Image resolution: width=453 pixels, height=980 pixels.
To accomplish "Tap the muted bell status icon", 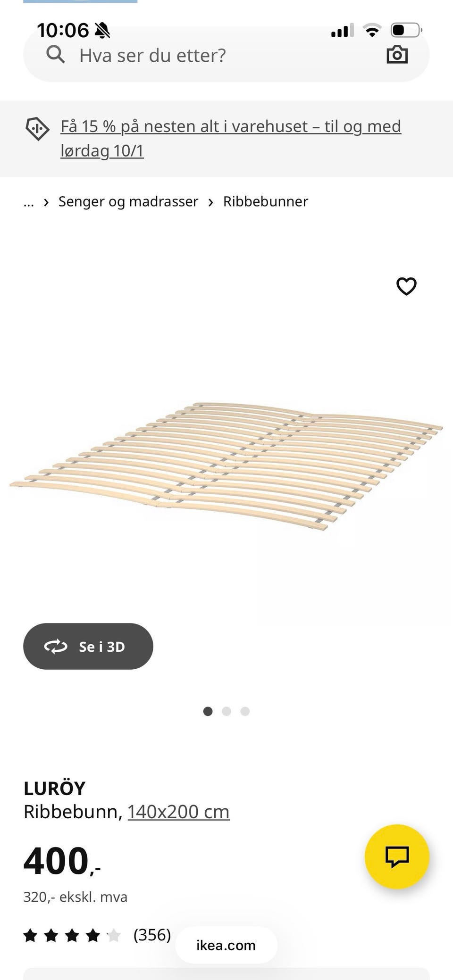I will point(102,31).
